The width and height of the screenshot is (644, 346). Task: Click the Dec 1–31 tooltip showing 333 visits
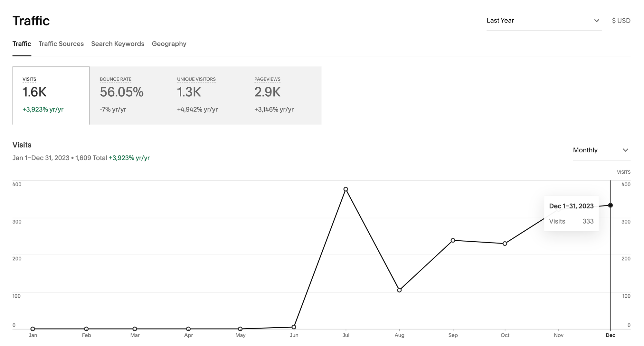click(571, 214)
